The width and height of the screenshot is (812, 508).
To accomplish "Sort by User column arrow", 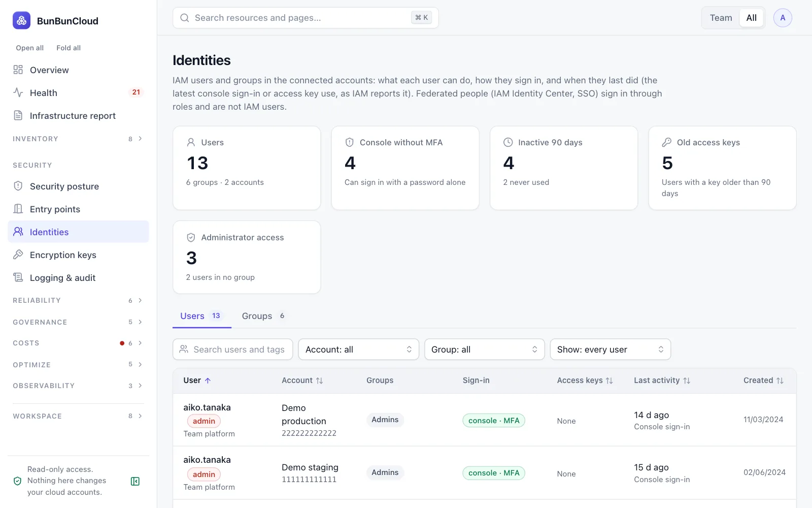I will (208, 380).
